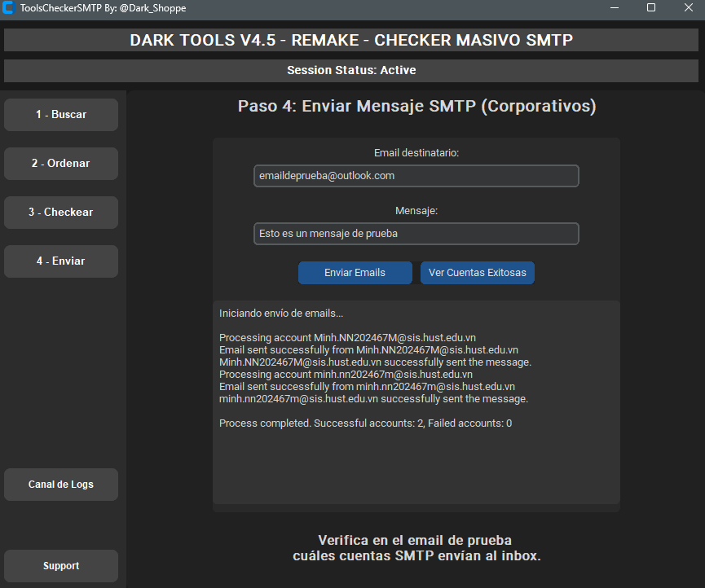The image size is (705, 588).
Task: Click the 'Session Status: Active' bar
Action: click(x=351, y=70)
